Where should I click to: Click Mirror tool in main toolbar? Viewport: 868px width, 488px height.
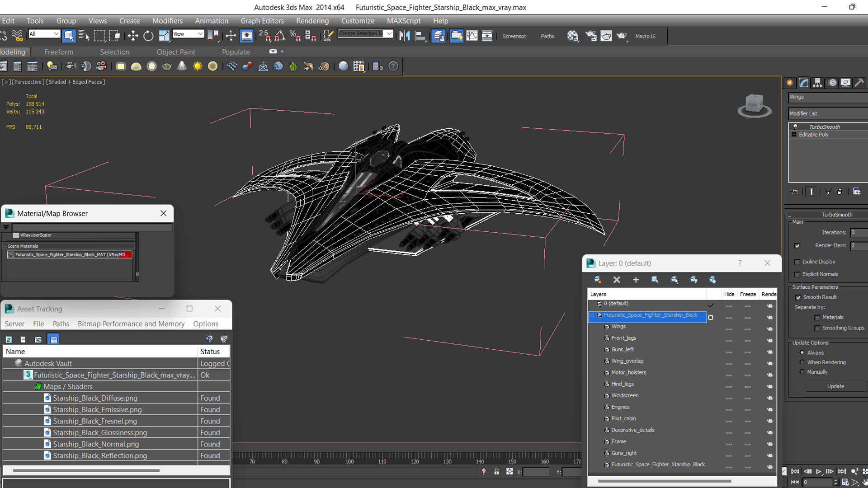[x=405, y=36]
